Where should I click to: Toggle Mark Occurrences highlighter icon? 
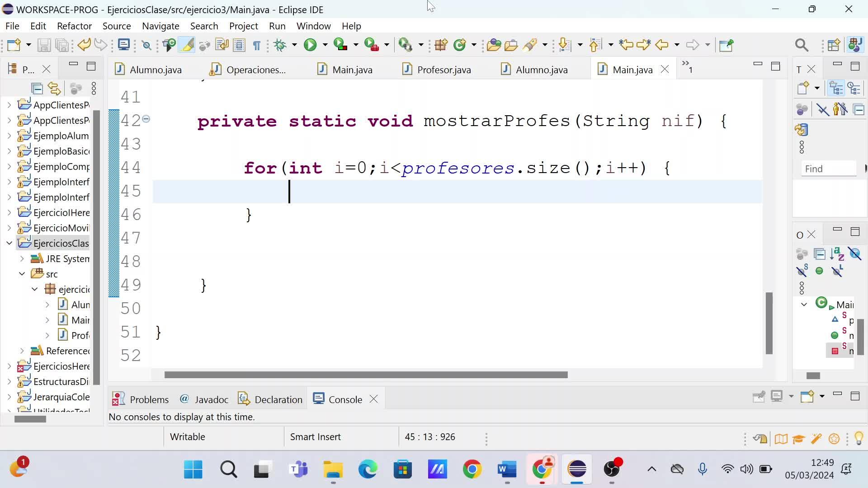[x=187, y=45]
